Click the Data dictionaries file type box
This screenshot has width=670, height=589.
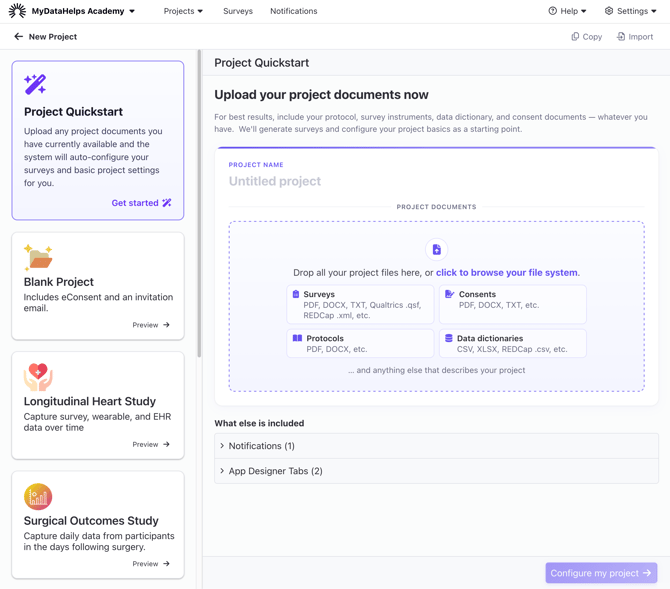click(513, 343)
